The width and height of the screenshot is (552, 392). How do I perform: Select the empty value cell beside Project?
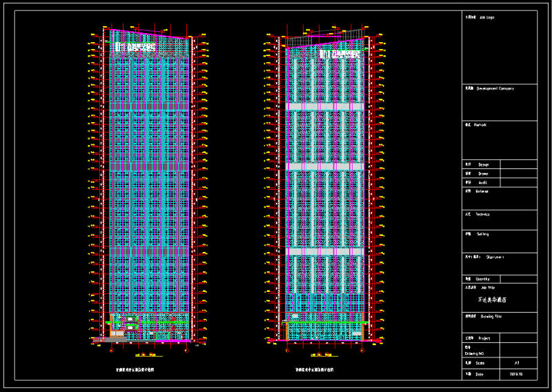coord(519,338)
